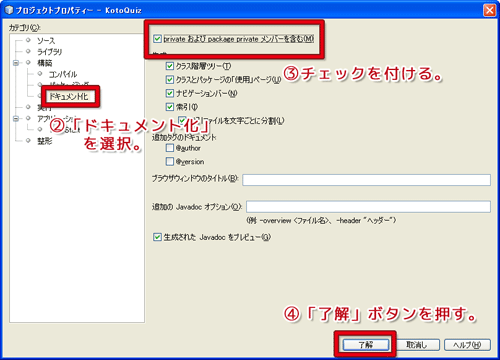
Task: Toggle the private and package private members checkbox
Action: 158,39
